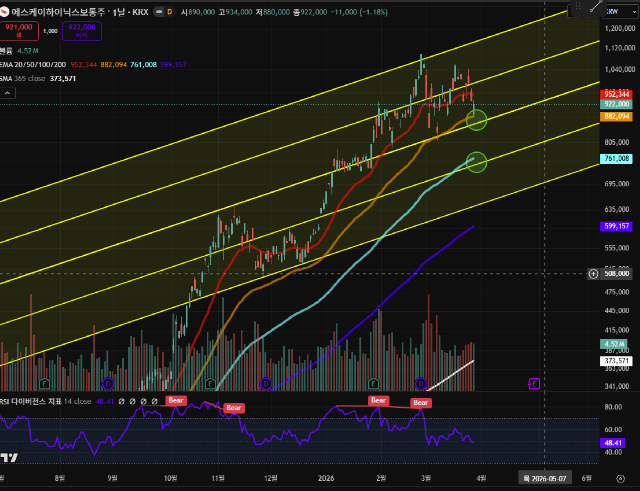The width and height of the screenshot is (640, 491).
Task: Click the white 373,571 SMA label on the price axis
Action: click(x=616, y=361)
